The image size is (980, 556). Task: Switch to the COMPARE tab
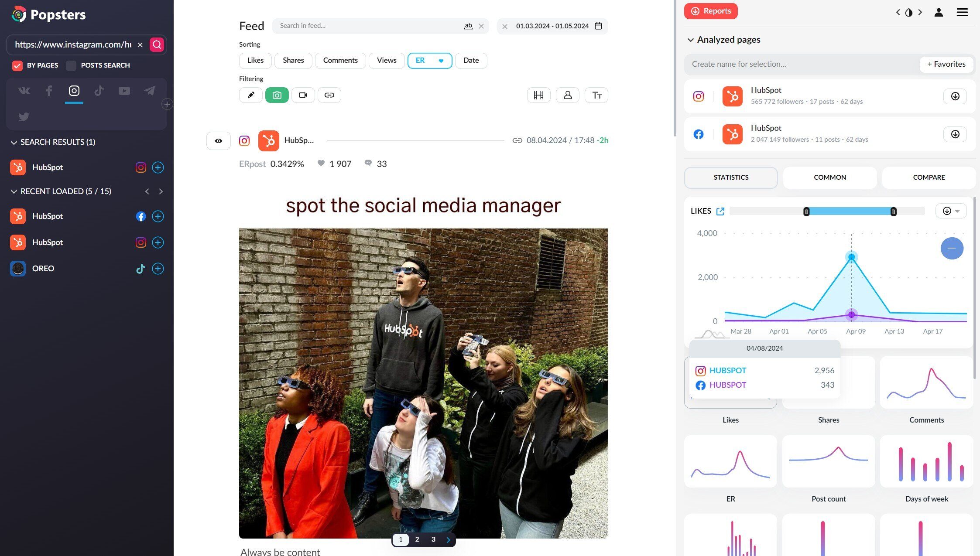[929, 177]
